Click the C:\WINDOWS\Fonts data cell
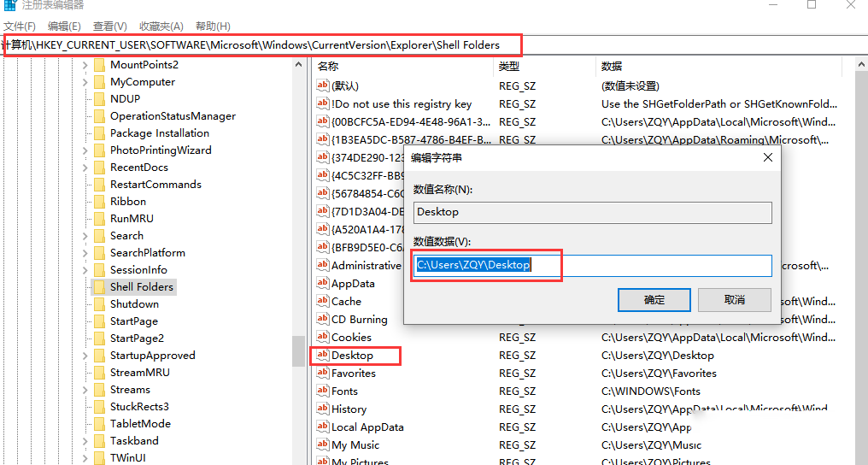The width and height of the screenshot is (868, 465). pos(650,391)
